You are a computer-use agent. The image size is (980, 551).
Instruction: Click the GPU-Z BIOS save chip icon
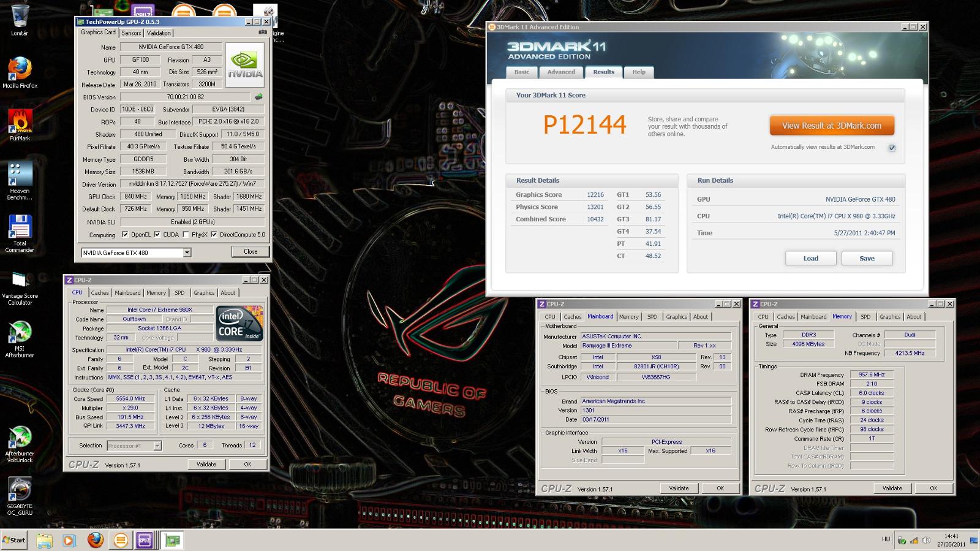tap(259, 97)
